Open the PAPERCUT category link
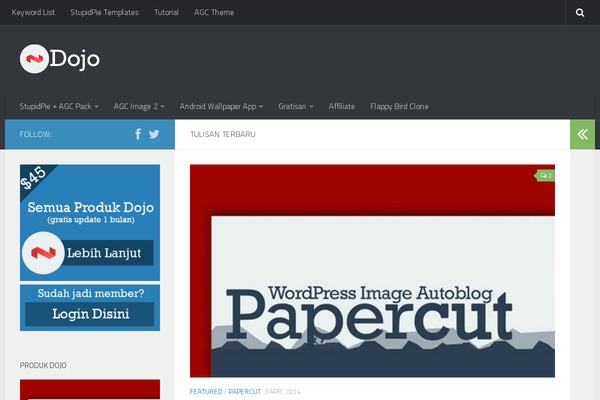The width and height of the screenshot is (600, 400). 245,392
